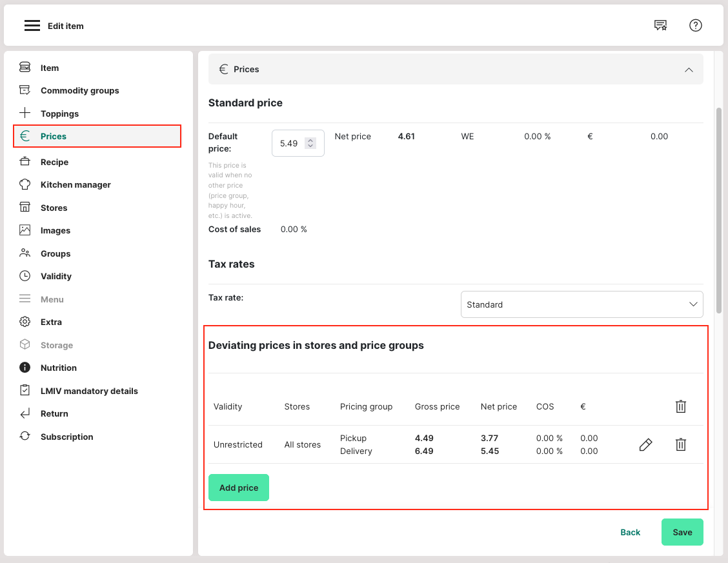The image size is (728, 563).
Task: Delete the Unrestricted price row with trash icon
Action: [x=680, y=444]
